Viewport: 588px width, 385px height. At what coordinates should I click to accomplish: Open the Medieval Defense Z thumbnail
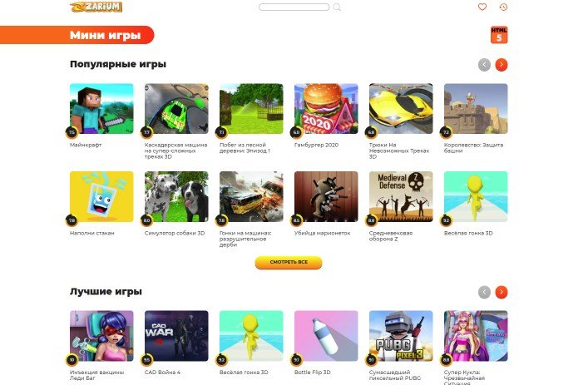tap(401, 197)
